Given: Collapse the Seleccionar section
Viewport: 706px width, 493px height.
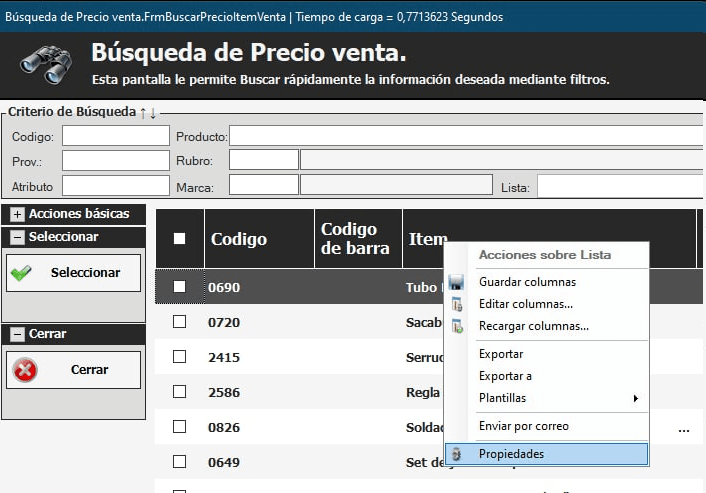Looking at the screenshot, I should [17, 237].
